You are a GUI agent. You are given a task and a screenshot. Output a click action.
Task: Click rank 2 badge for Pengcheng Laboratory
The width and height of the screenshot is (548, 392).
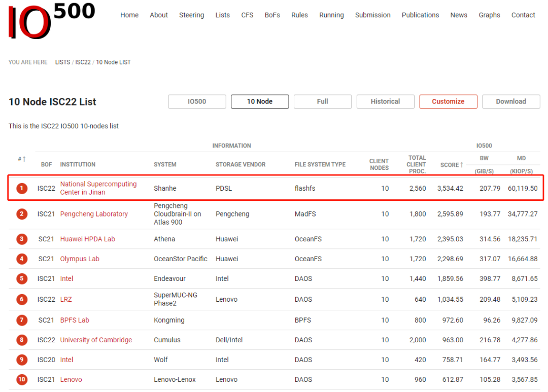22,214
